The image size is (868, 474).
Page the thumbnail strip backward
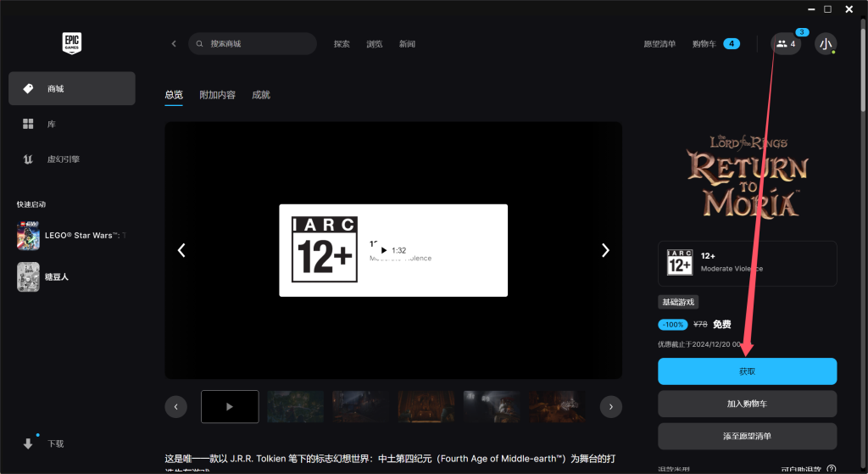coord(176,407)
